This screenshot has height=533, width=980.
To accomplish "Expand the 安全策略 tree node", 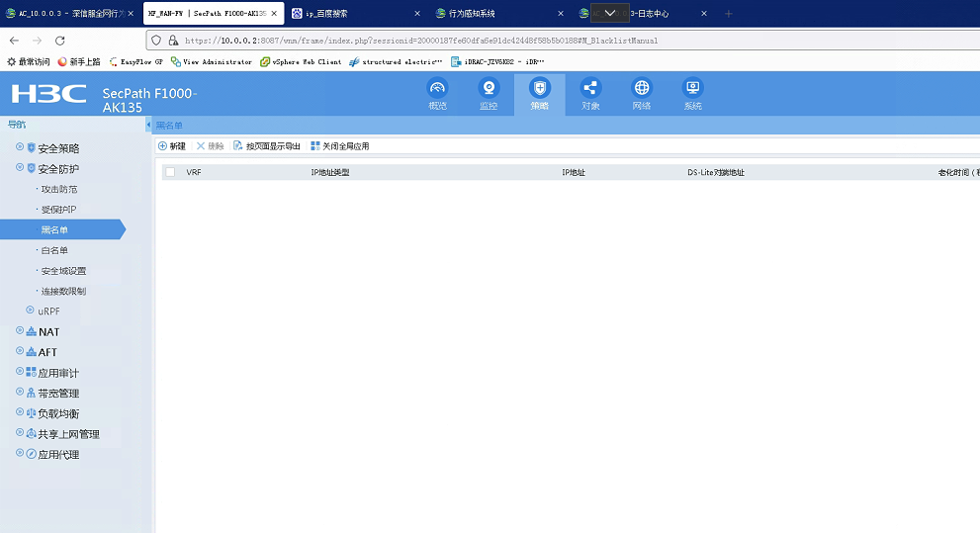I will pos(20,146).
